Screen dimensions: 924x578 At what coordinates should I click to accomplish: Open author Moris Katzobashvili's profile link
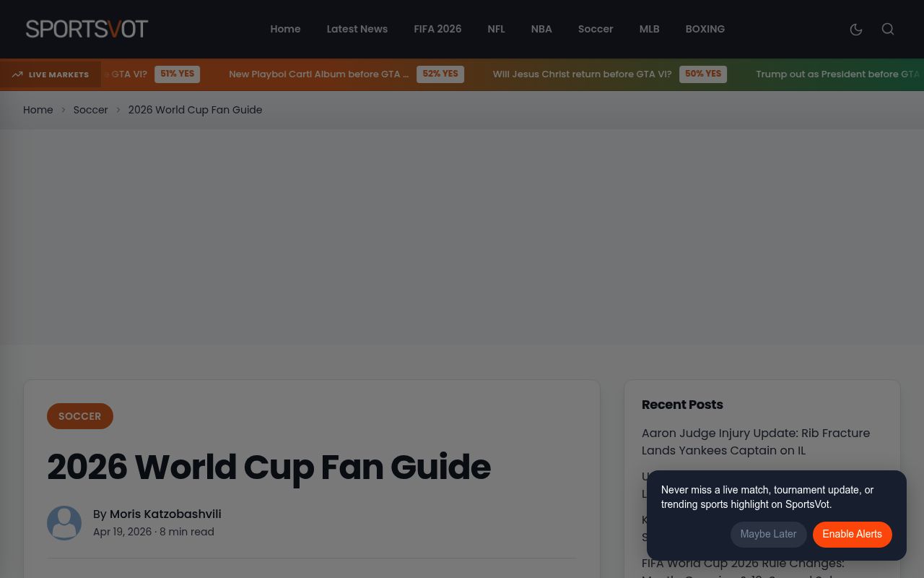click(165, 514)
